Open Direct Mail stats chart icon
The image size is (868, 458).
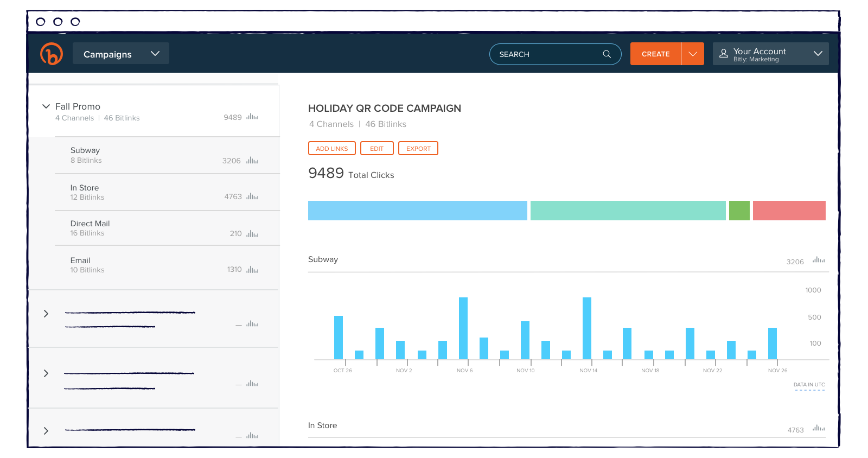[252, 234]
